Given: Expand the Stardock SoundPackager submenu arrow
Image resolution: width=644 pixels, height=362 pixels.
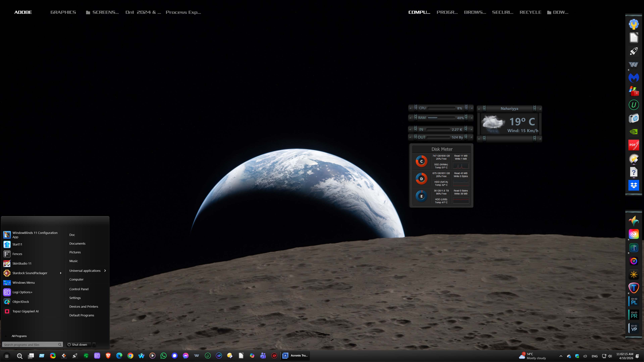Looking at the screenshot, I should (61, 273).
